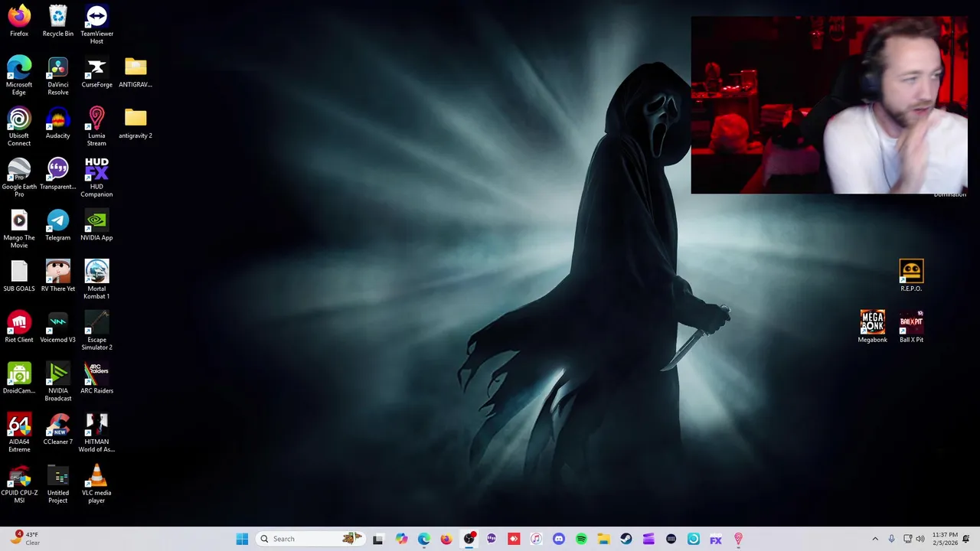
Task: Launch NVIDIA Broadcast
Action: point(58,381)
